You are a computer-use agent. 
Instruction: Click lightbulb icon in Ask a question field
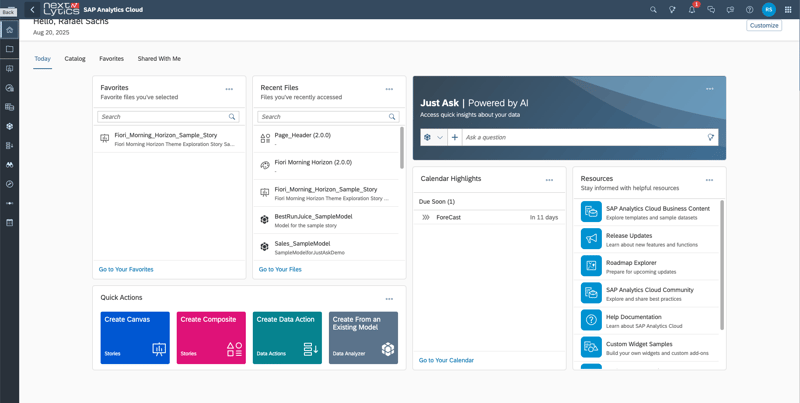(x=710, y=137)
